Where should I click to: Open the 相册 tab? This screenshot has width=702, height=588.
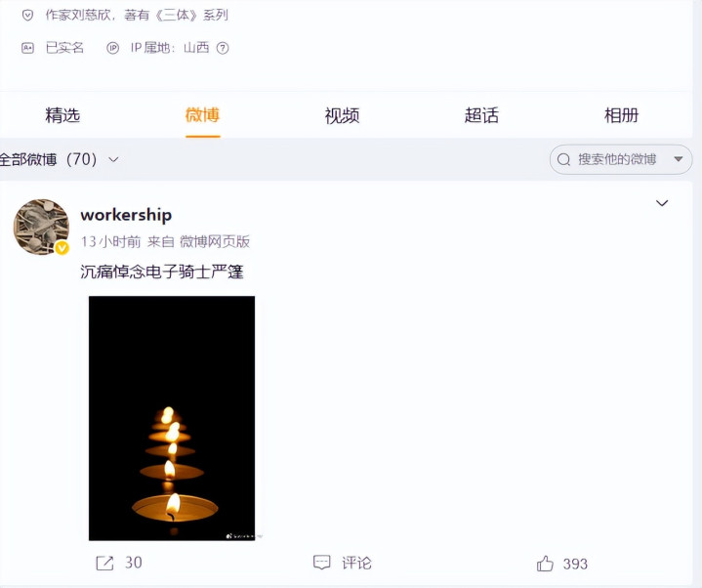click(x=621, y=115)
